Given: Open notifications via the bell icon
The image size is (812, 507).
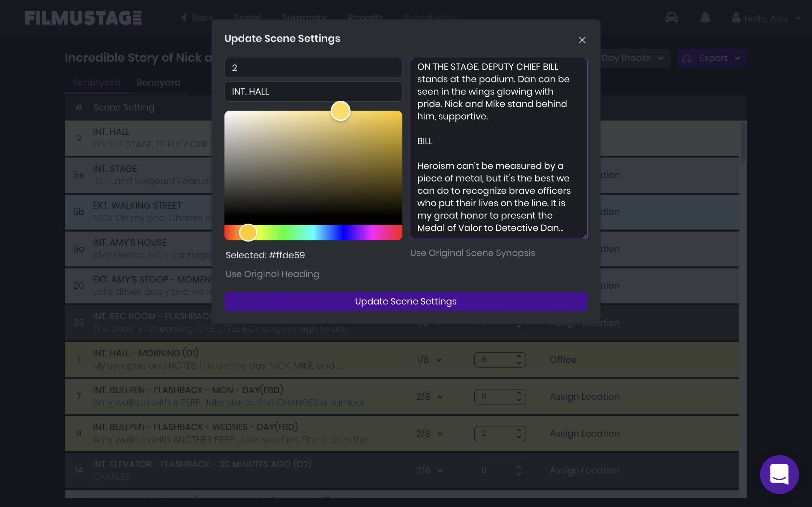Looking at the screenshot, I should [705, 18].
